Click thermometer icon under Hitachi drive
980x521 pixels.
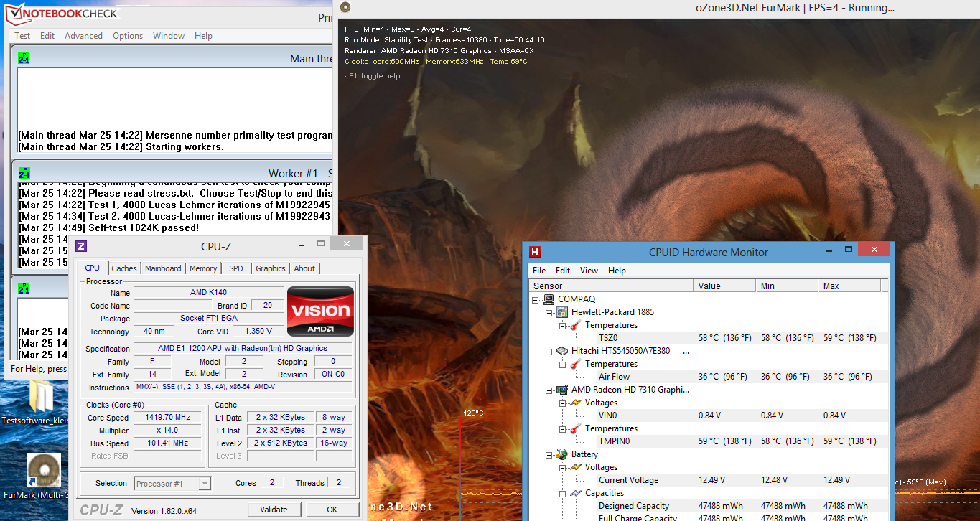(575, 364)
